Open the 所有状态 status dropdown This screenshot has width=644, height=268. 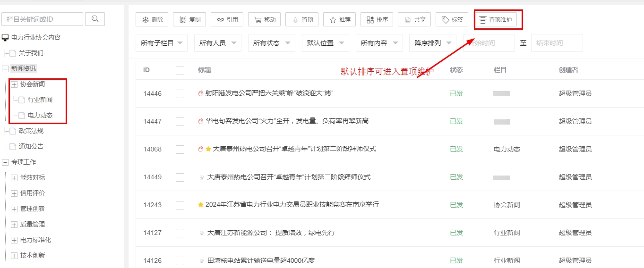tap(271, 43)
